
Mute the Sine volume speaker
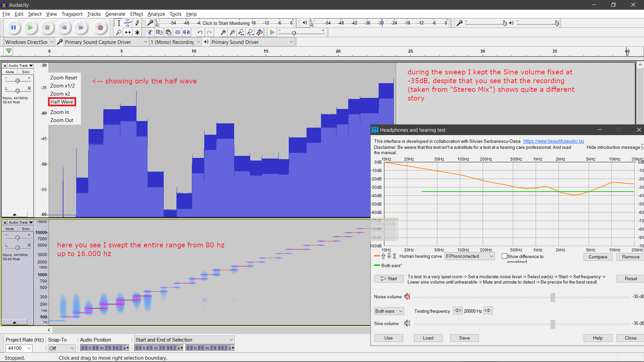[407, 323]
